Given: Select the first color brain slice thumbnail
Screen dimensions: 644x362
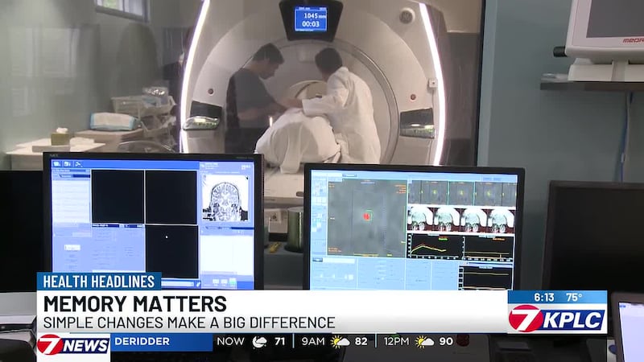Looking at the screenshot, I should pos(419,220).
